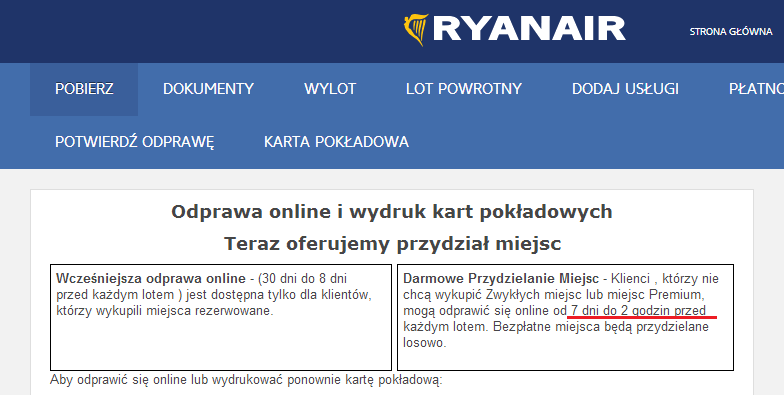
Task: Click heading 'Odprawa online i wydruk kart pokładowych'
Action: (392, 212)
